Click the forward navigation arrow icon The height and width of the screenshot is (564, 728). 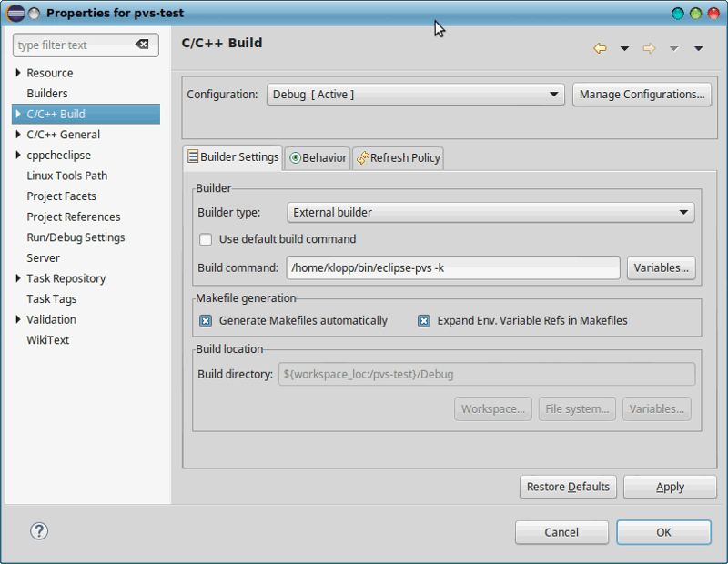point(649,48)
